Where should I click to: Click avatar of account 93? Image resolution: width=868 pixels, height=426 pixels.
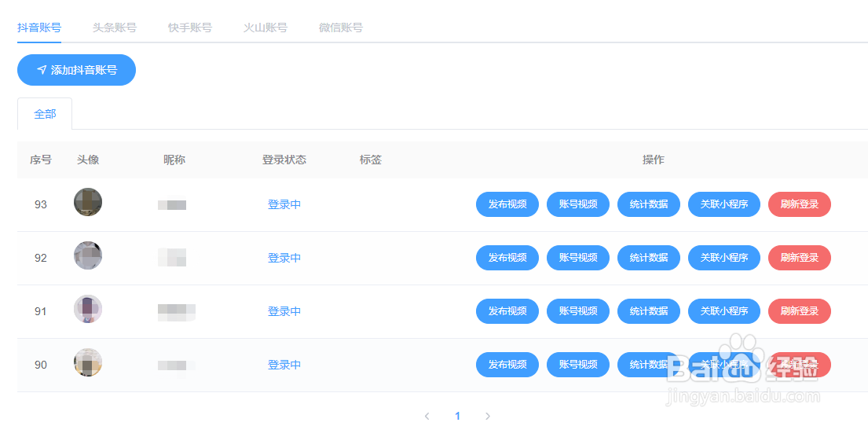[x=88, y=202]
